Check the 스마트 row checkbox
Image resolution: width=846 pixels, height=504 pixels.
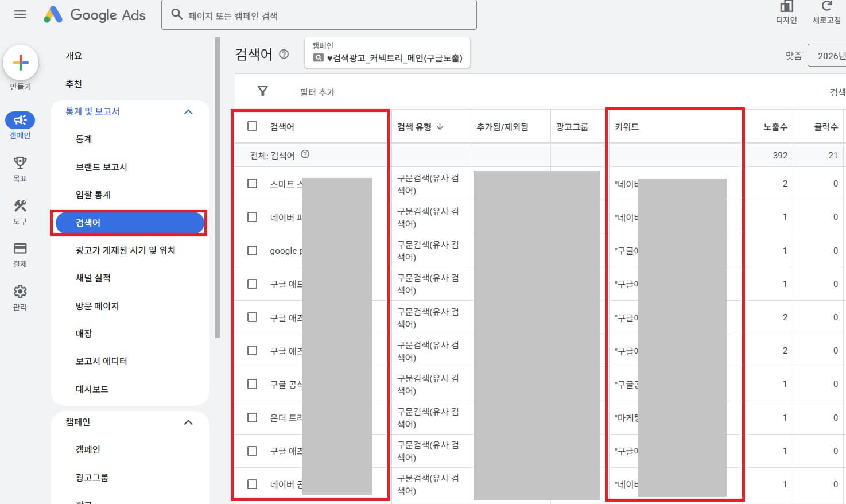click(x=252, y=183)
